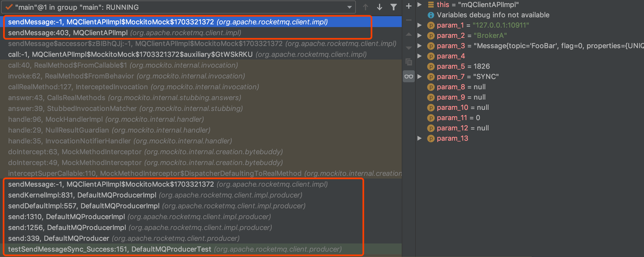The height and width of the screenshot is (257, 644).
Task: Select param_12 = null variable
Action: coord(463,128)
